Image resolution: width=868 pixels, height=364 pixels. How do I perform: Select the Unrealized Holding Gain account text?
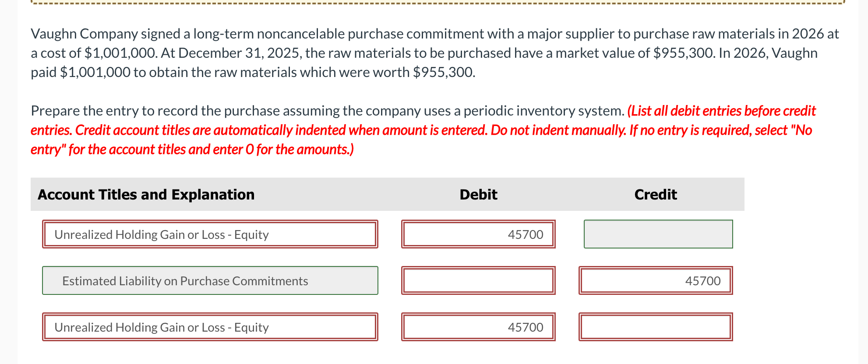pos(161,234)
